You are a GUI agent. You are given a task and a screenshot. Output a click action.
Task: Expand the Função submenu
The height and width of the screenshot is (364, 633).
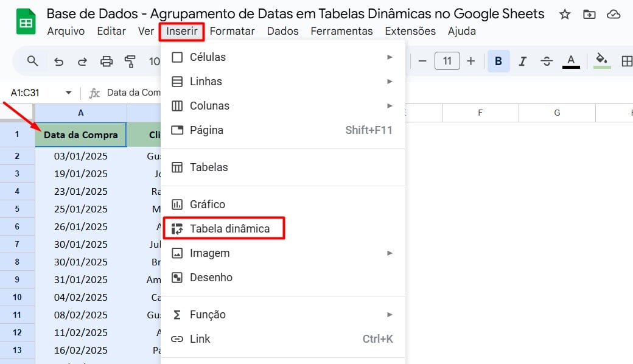click(x=282, y=314)
